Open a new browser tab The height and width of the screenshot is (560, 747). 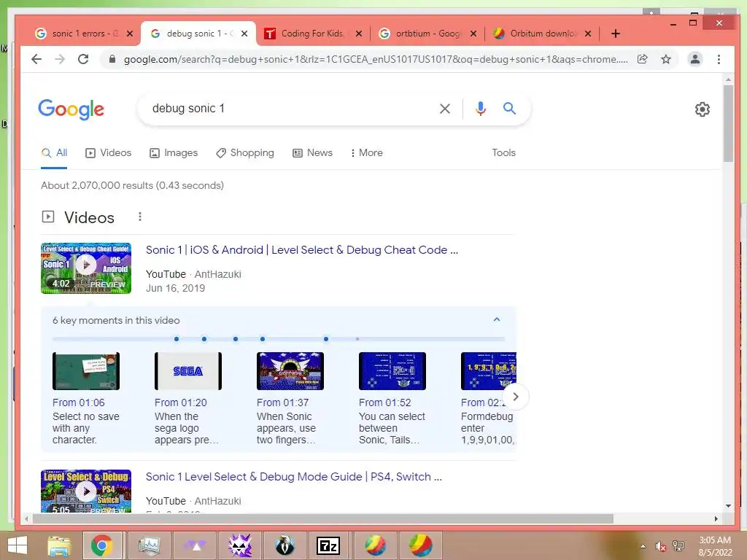pos(616,34)
